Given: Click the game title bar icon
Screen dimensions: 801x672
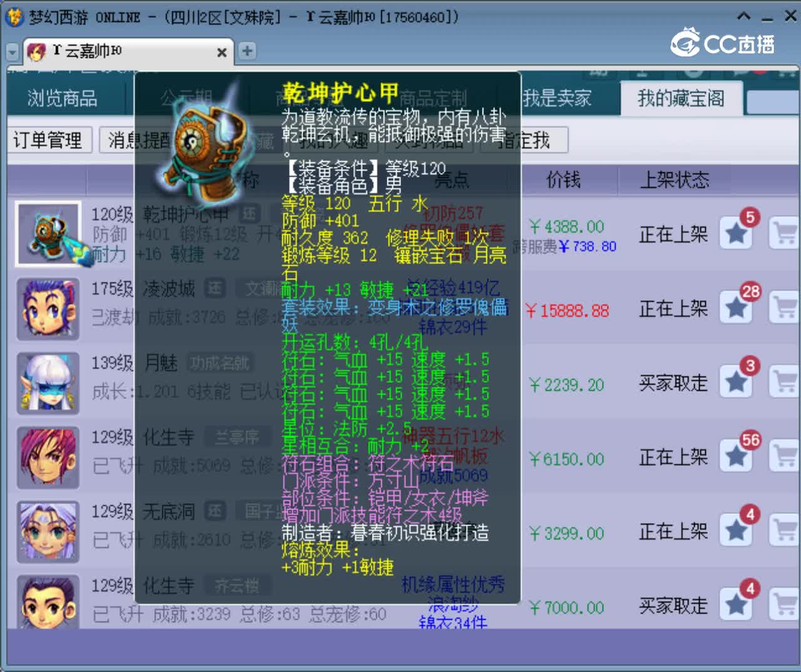Looking at the screenshot, I should point(14,17).
